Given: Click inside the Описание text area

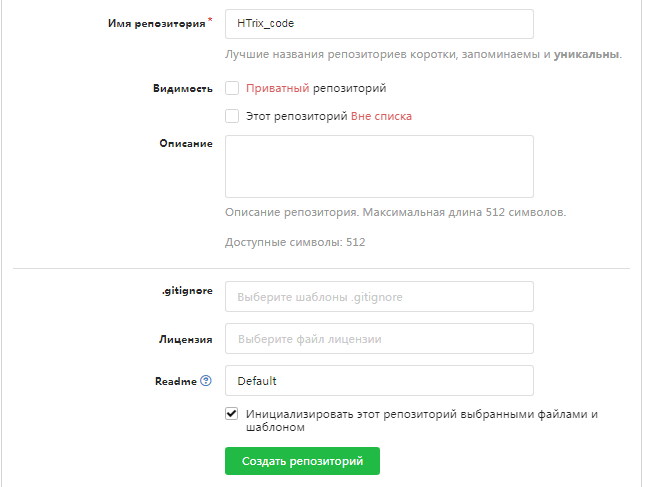Looking at the screenshot, I should 379,167.
